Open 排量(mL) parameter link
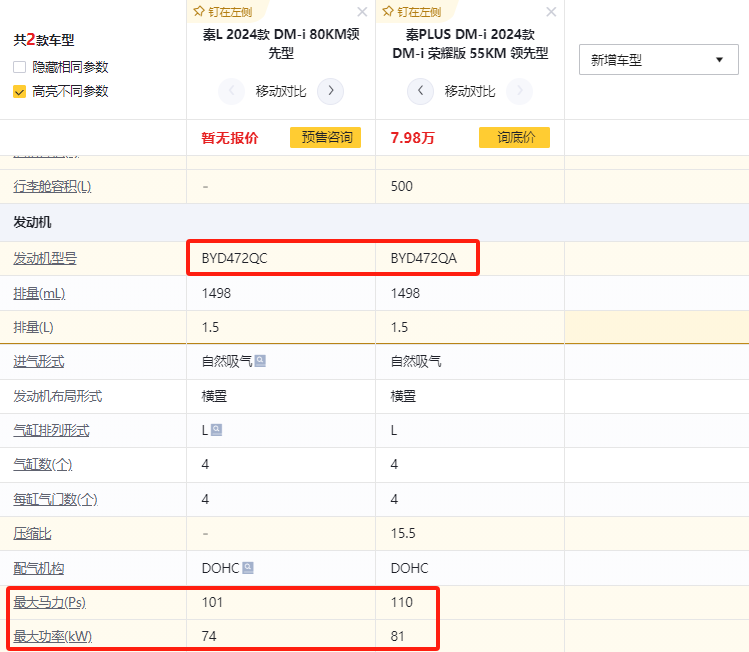This screenshot has height=652, width=749. point(39,293)
